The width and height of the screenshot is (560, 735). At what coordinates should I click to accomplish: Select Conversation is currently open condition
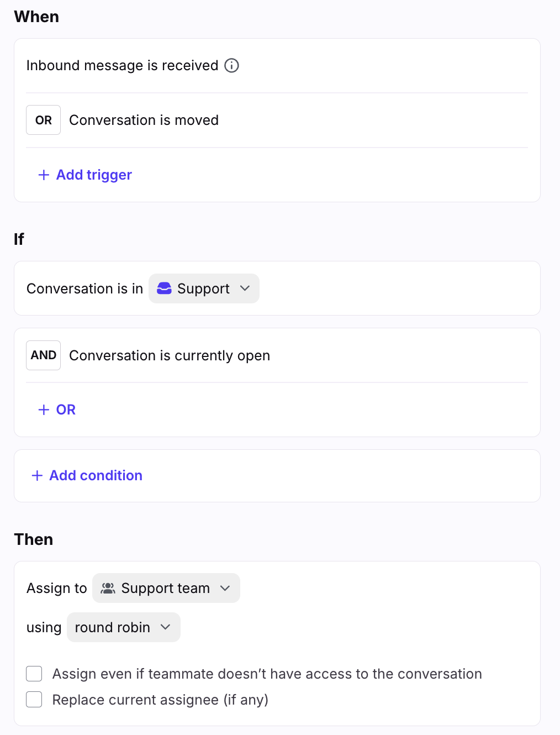(x=169, y=355)
